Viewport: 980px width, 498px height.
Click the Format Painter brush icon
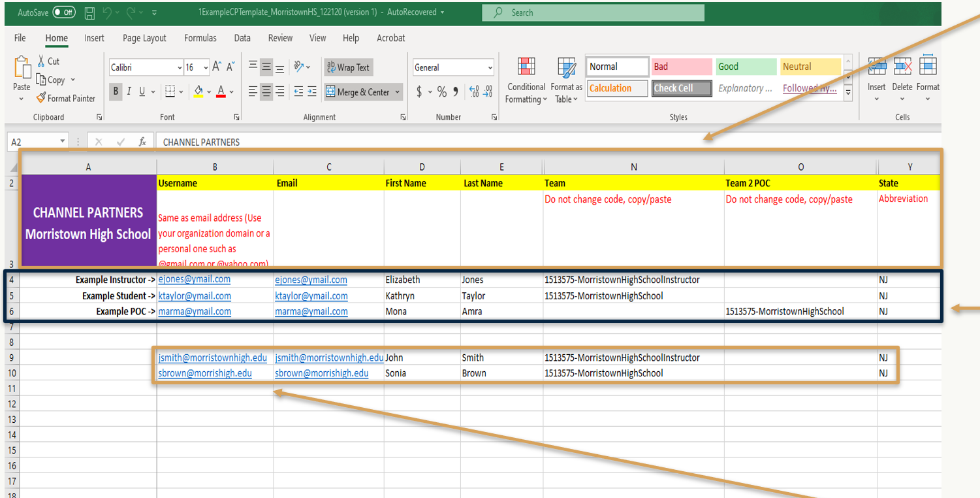[41, 99]
